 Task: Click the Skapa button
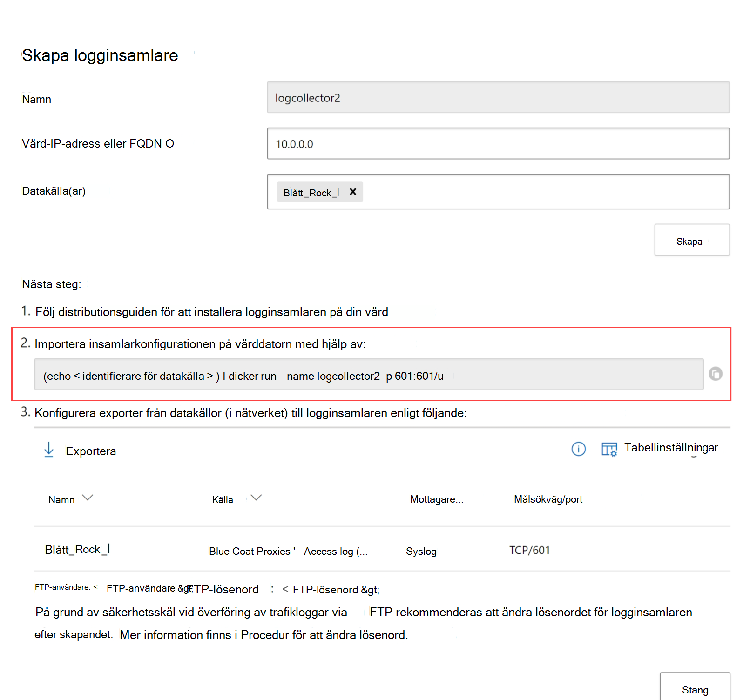[692, 240]
